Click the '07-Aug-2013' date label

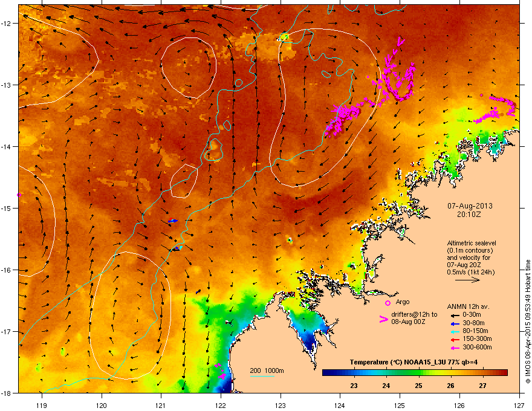[x=470, y=206]
